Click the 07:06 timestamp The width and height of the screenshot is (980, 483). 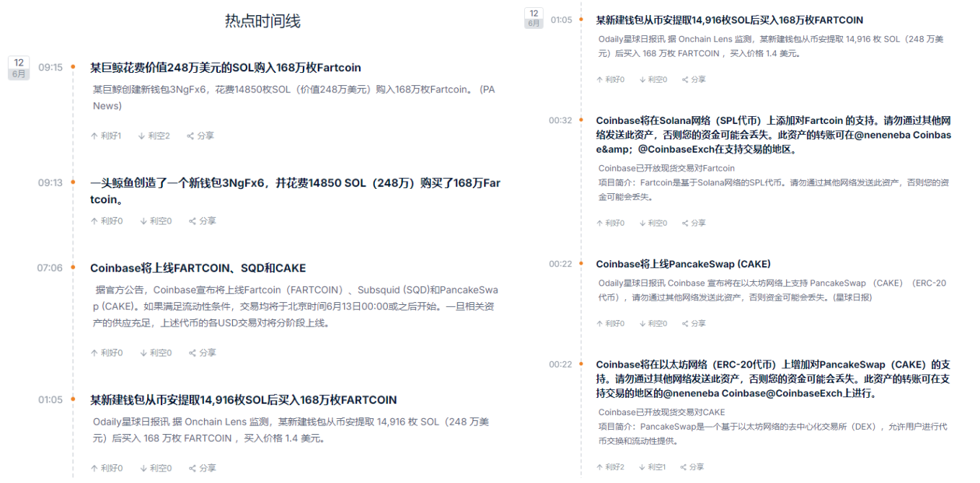pos(50,268)
